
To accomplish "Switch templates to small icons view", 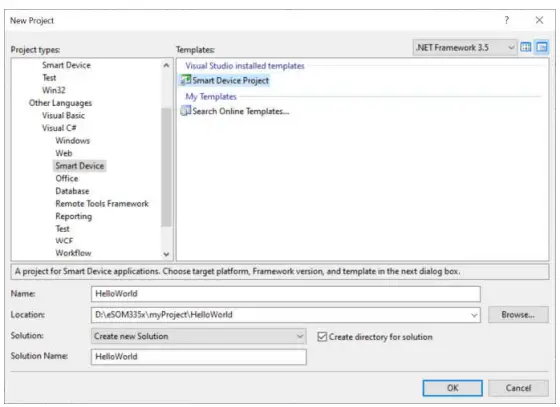I will [541, 47].
